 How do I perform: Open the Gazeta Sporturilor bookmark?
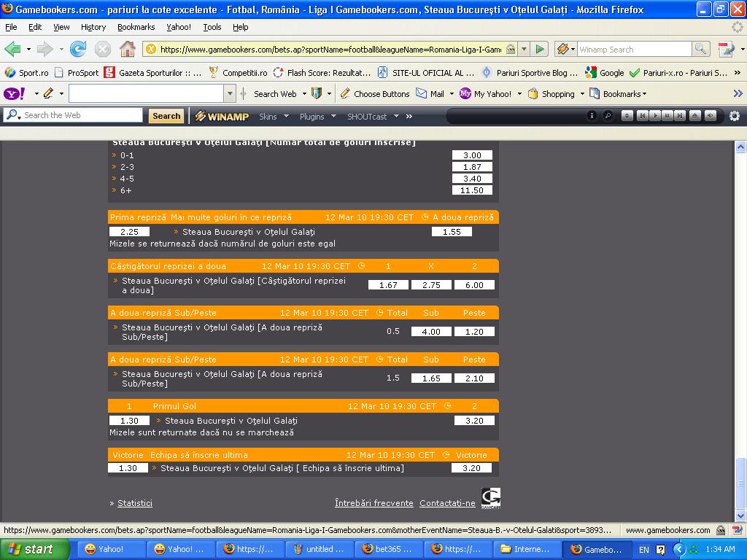[x=153, y=73]
